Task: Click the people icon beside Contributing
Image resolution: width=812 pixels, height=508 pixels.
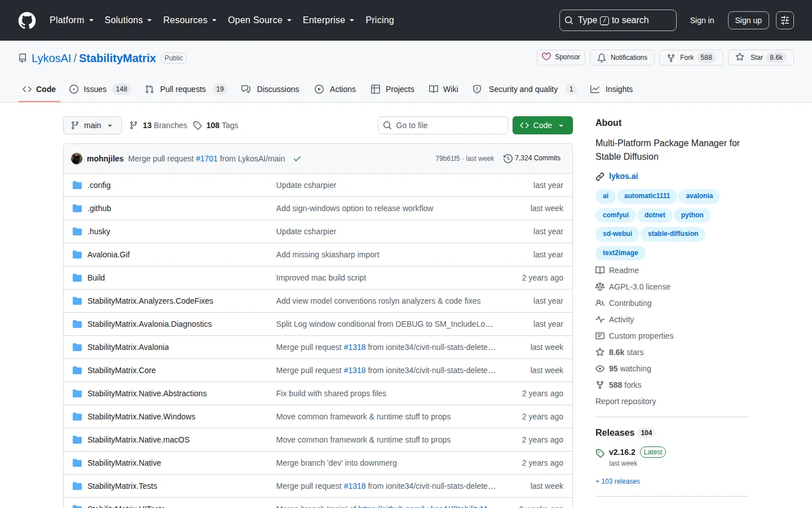Action: coord(600,303)
